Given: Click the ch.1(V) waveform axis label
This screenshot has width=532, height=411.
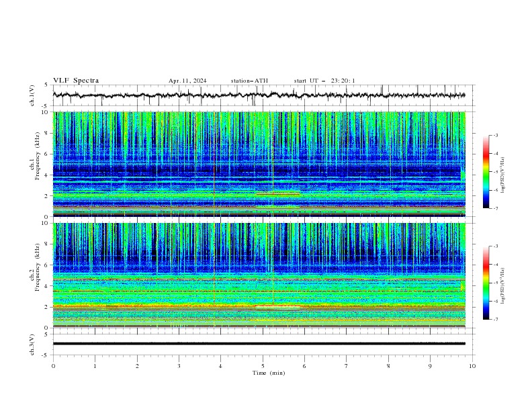Looking at the screenshot, I should (32, 95).
